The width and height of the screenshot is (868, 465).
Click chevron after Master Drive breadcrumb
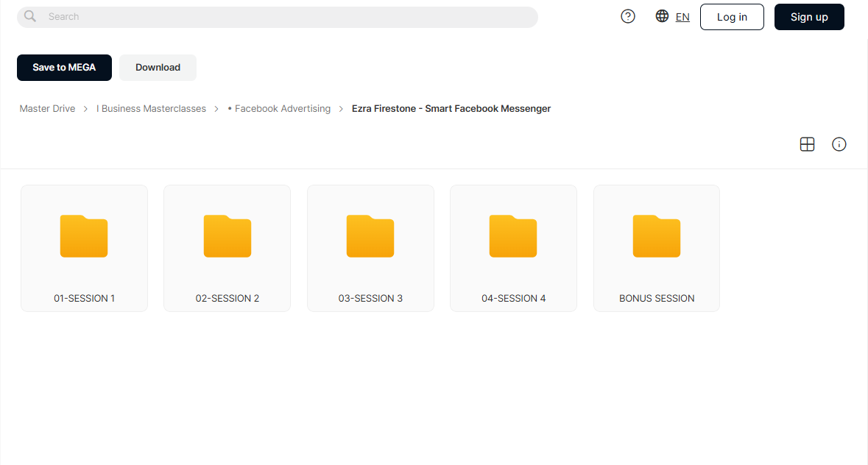coord(86,109)
